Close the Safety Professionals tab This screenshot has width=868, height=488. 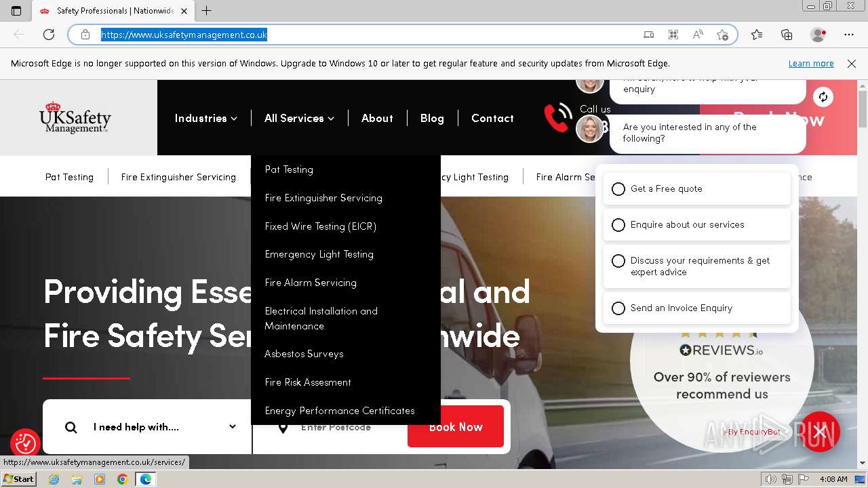[x=184, y=11]
